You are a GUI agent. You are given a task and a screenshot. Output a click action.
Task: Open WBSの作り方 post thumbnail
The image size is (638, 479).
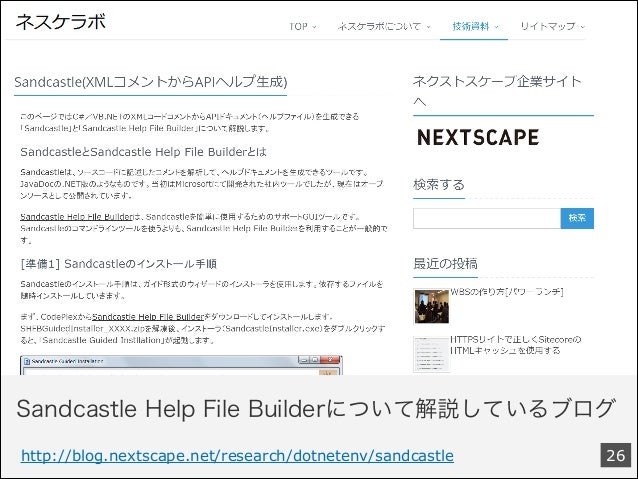431,306
